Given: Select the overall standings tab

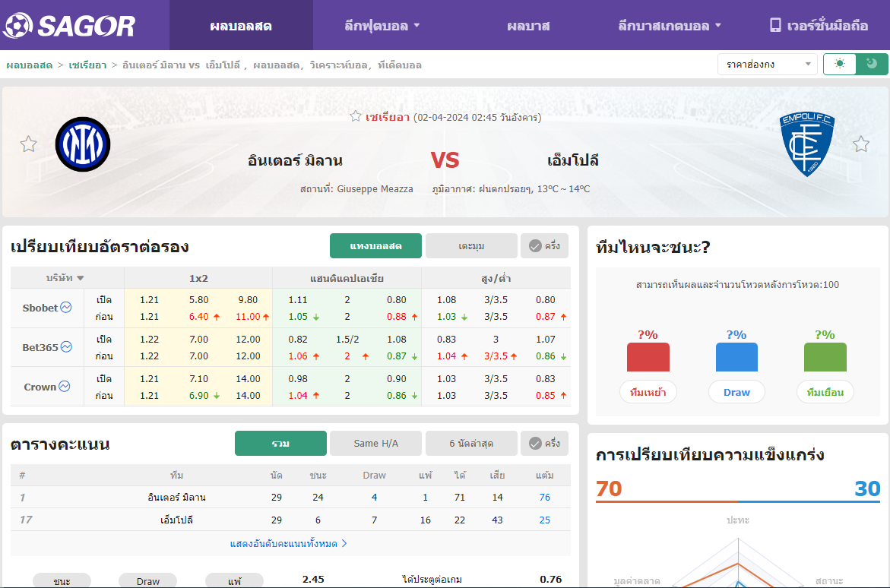Looking at the screenshot, I should [280, 443].
